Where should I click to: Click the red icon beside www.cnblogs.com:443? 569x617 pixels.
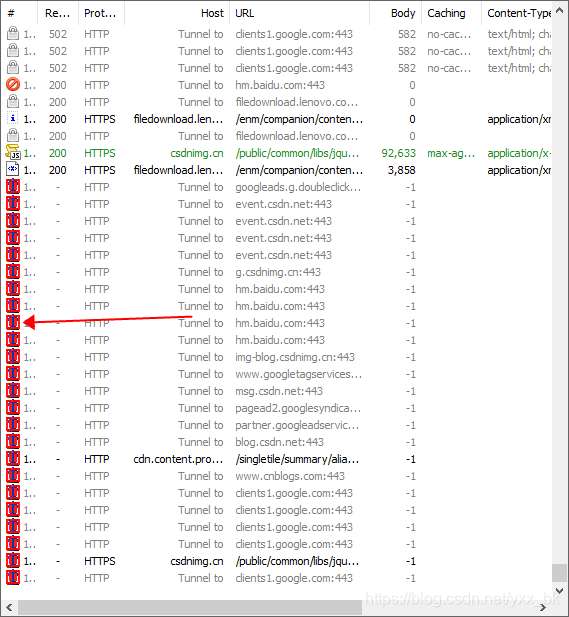click(13, 475)
